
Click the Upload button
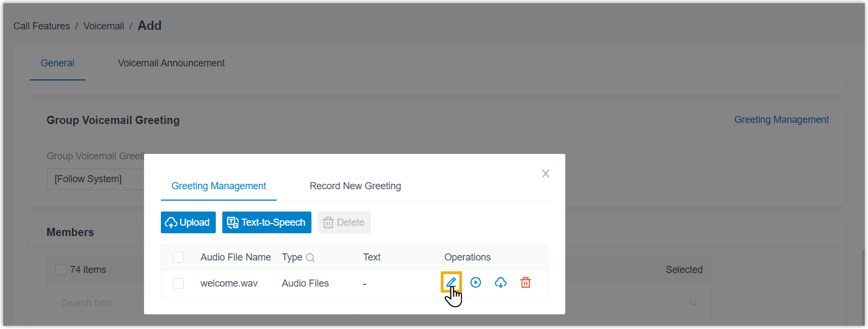coord(188,222)
